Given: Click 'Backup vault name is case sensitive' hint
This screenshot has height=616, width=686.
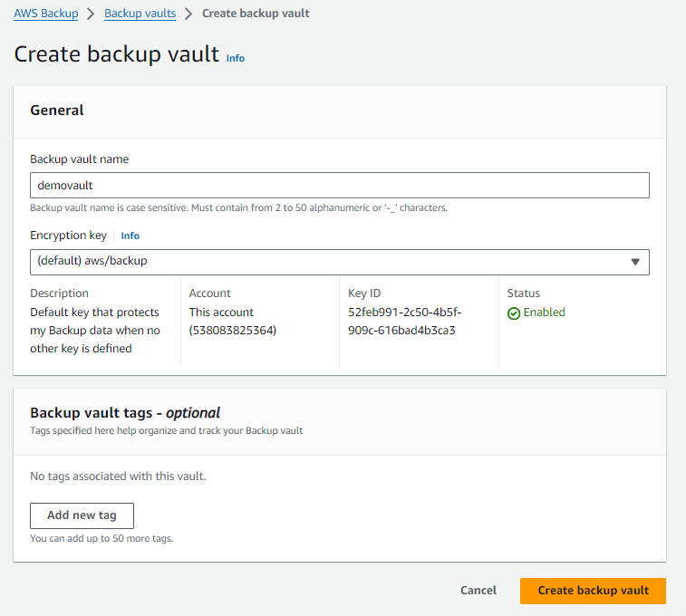Looking at the screenshot, I should 239,207.
